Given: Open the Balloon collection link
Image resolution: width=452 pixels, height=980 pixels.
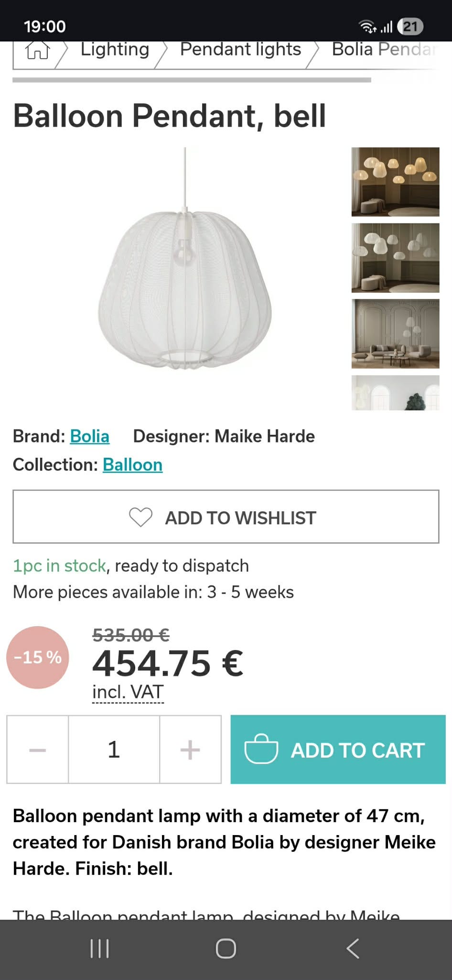Looking at the screenshot, I should [132, 464].
